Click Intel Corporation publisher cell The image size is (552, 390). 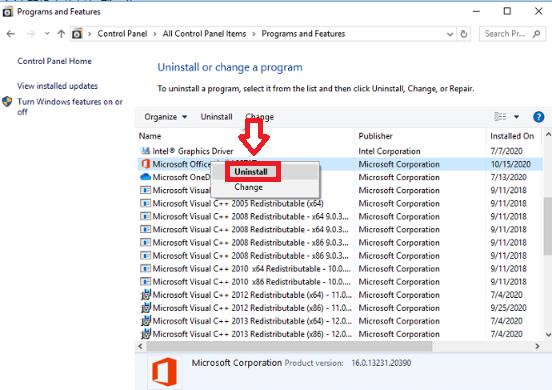pos(389,151)
